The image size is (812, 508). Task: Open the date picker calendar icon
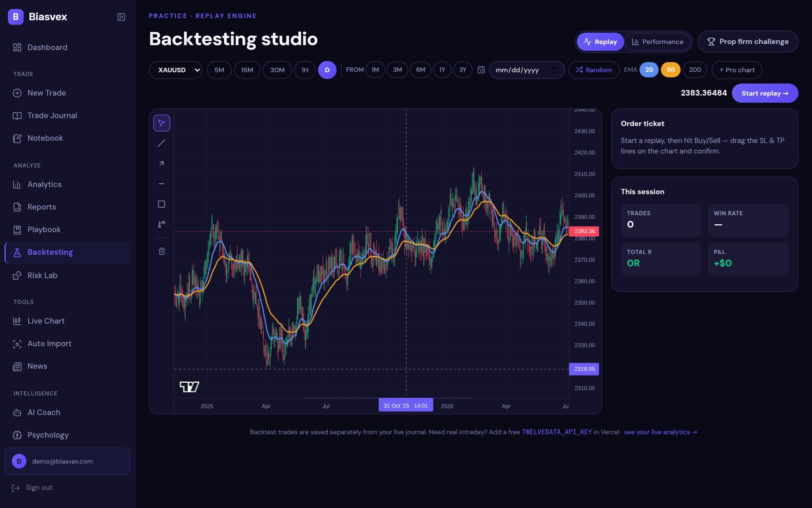tap(554, 70)
